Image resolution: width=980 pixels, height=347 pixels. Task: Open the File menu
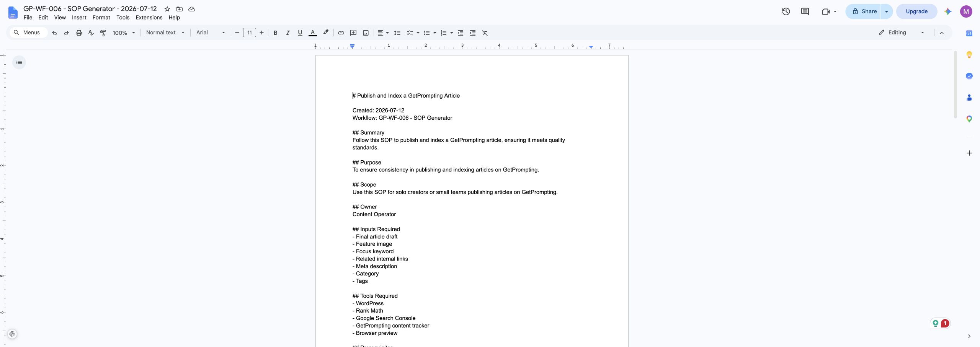pyautogui.click(x=28, y=18)
